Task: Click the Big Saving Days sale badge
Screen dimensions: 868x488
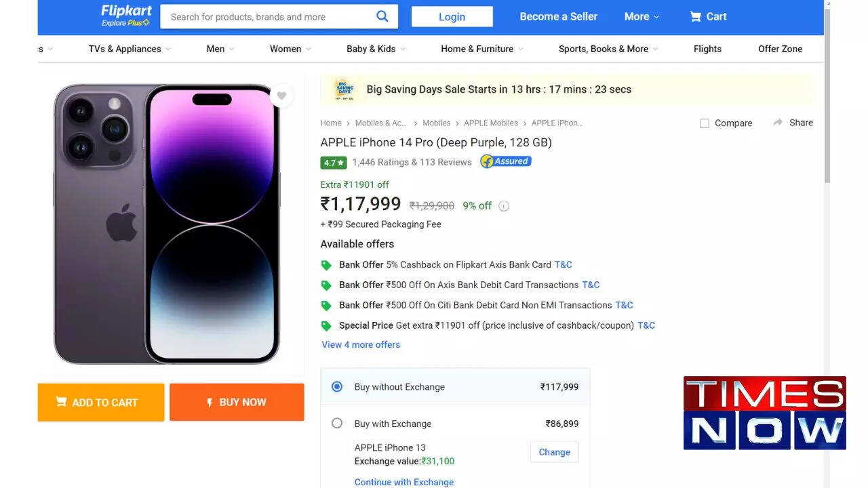Action: click(344, 89)
